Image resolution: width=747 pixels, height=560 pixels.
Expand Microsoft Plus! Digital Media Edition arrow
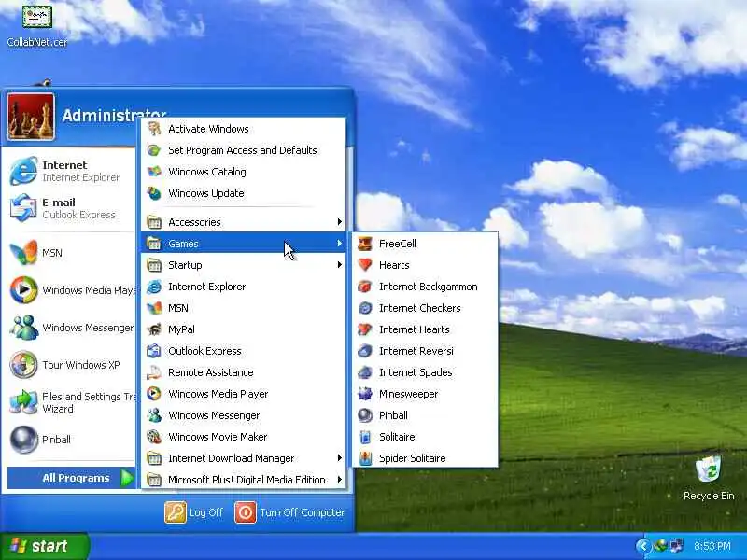(339, 480)
